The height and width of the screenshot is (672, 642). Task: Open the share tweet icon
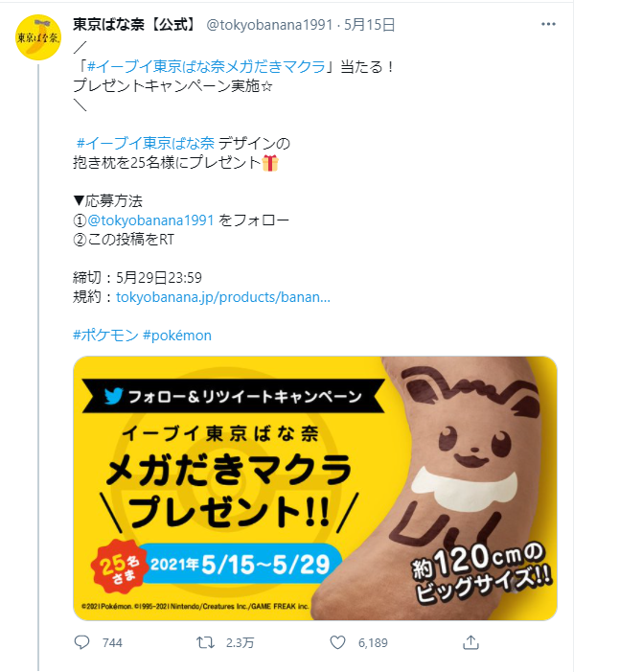pyautogui.click(x=470, y=642)
